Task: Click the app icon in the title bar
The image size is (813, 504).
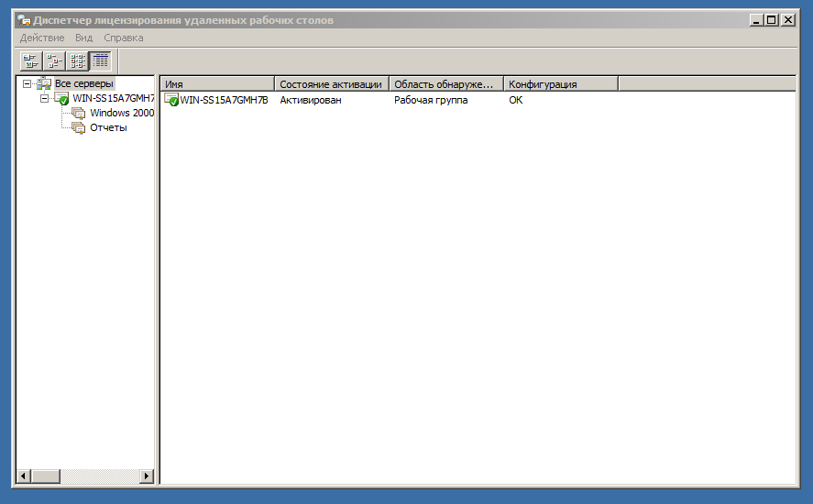Action: [24, 20]
